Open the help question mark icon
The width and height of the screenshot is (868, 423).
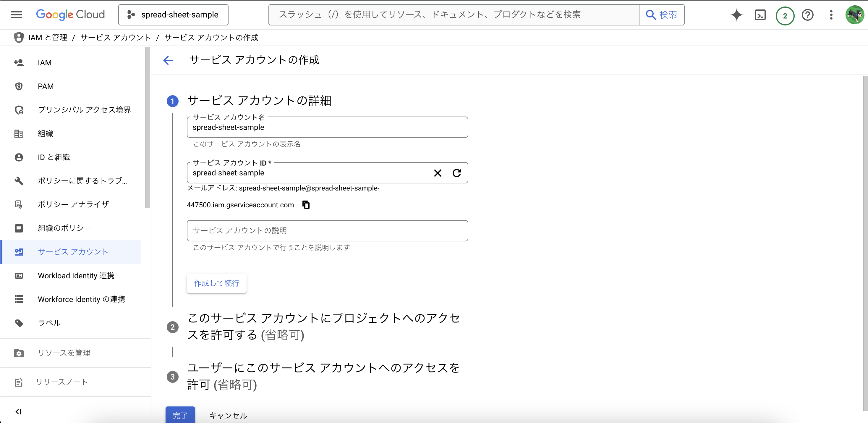807,15
